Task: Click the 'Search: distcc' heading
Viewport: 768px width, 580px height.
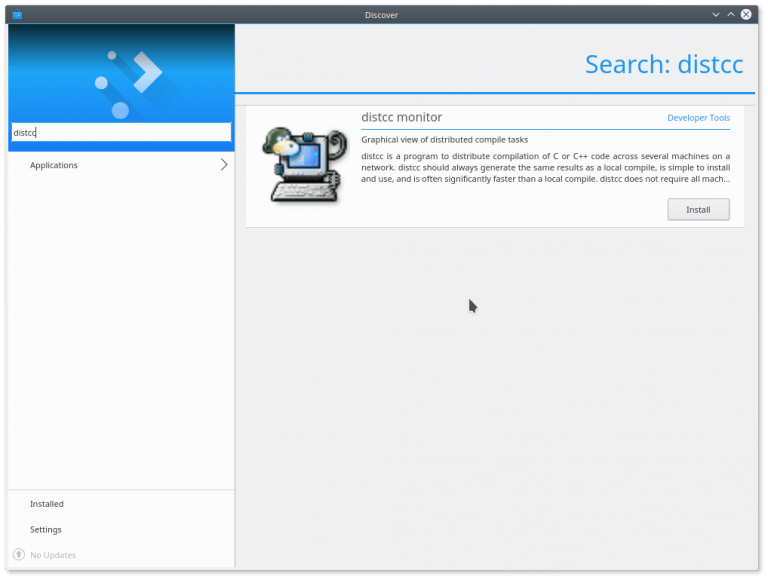Action: click(x=664, y=65)
